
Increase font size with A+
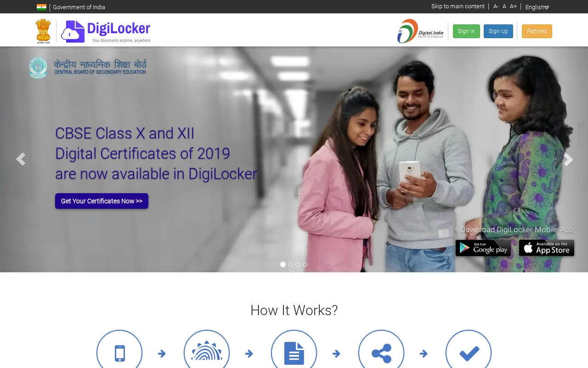point(513,6)
